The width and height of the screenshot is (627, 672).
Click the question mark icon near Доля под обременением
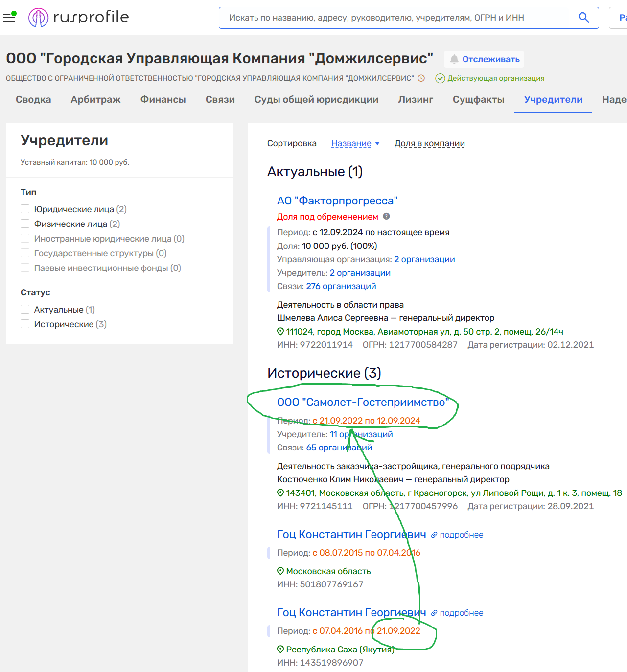386,216
